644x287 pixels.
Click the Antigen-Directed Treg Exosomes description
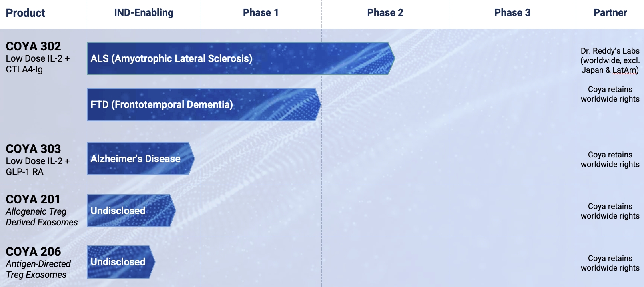click(x=38, y=269)
